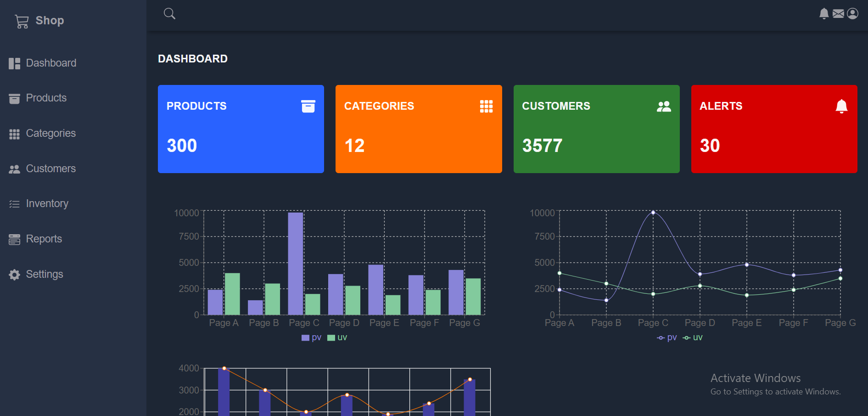Click bell icon on Alerts card
868x416 pixels.
click(x=841, y=106)
